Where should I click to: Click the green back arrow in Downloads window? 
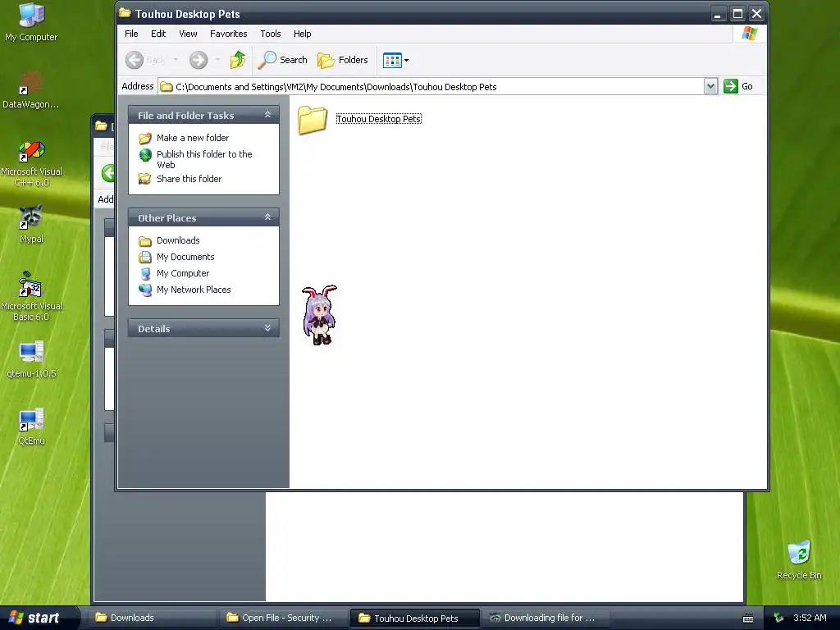pos(107,173)
